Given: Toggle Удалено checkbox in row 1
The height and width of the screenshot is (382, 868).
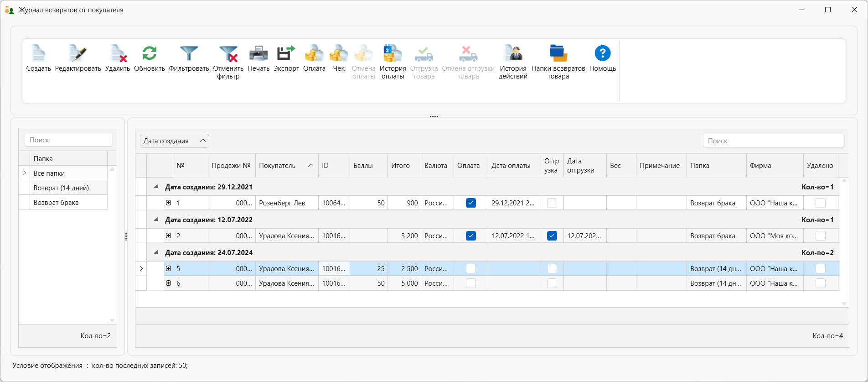Looking at the screenshot, I should [x=821, y=203].
